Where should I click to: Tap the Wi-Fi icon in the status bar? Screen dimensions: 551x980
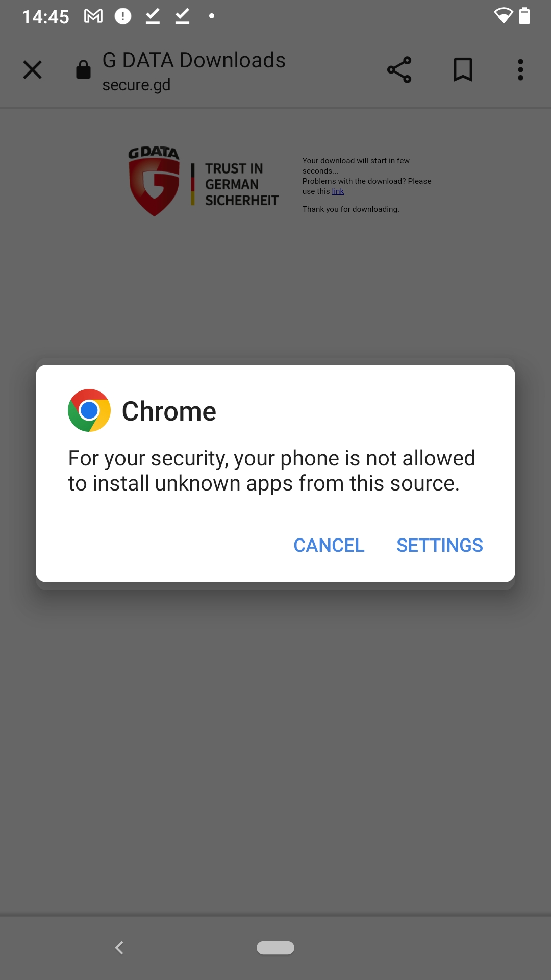[503, 16]
